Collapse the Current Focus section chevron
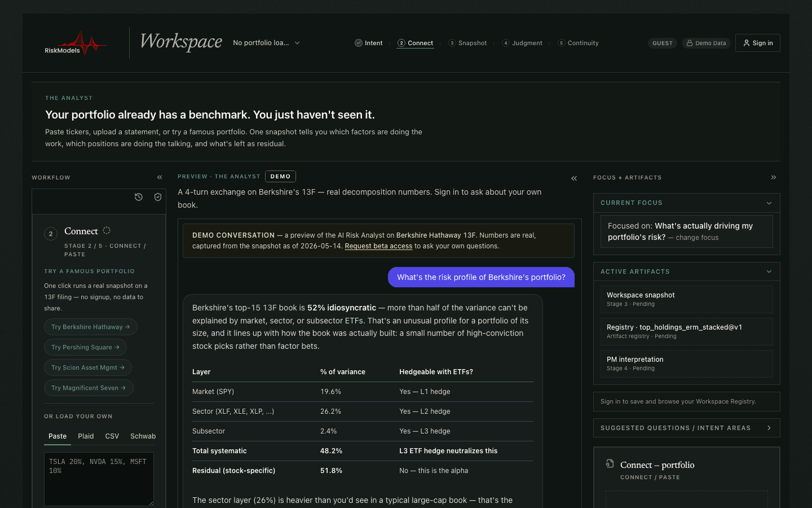 [x=769, y=203]
